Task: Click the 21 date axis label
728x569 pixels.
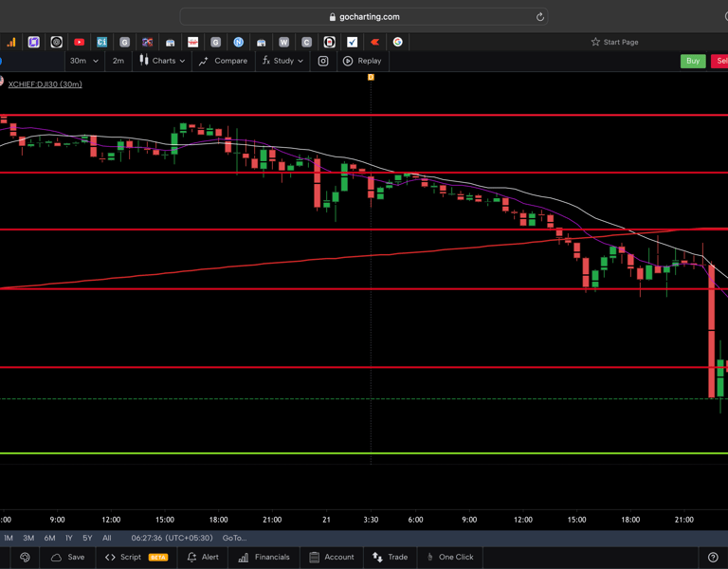Action: [x=326, y=520]
